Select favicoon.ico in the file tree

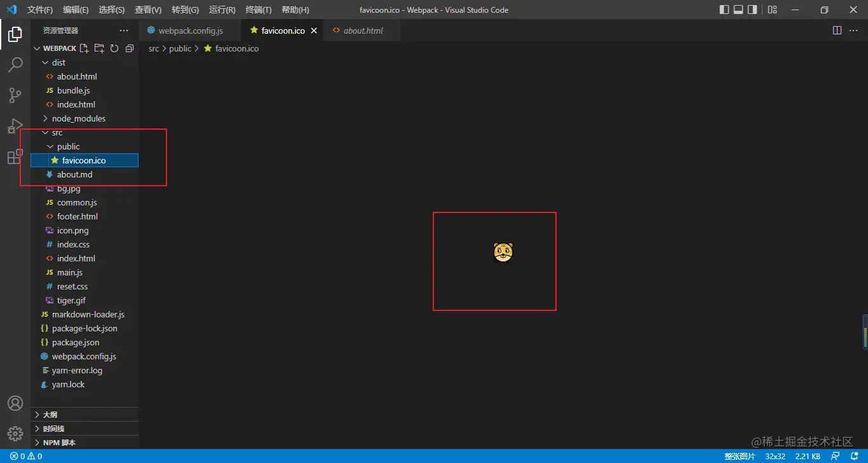pos(85,160)
